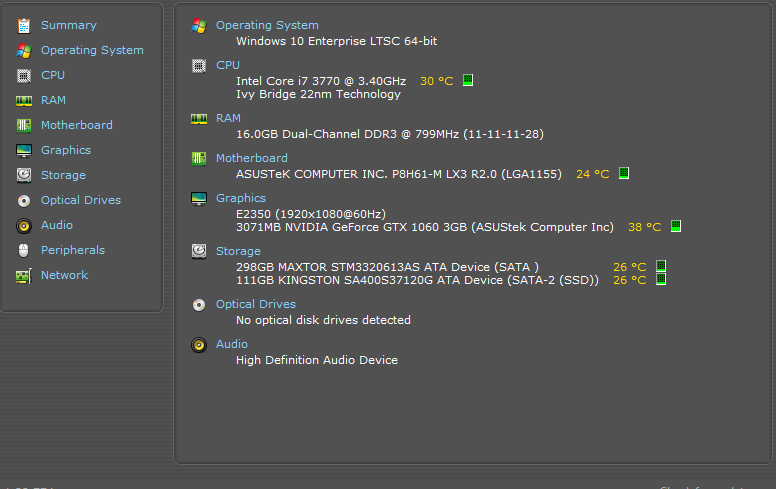Click the Storage drive sidebar icon
Image resolution: width=776 pixels, height=489 pixels.
click(23, 175)
